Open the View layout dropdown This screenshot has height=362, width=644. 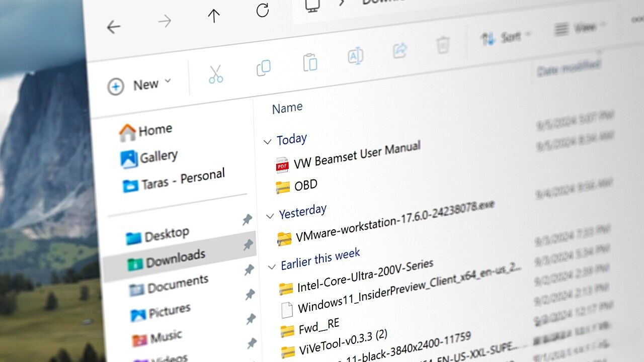click(x=580, y=28)
